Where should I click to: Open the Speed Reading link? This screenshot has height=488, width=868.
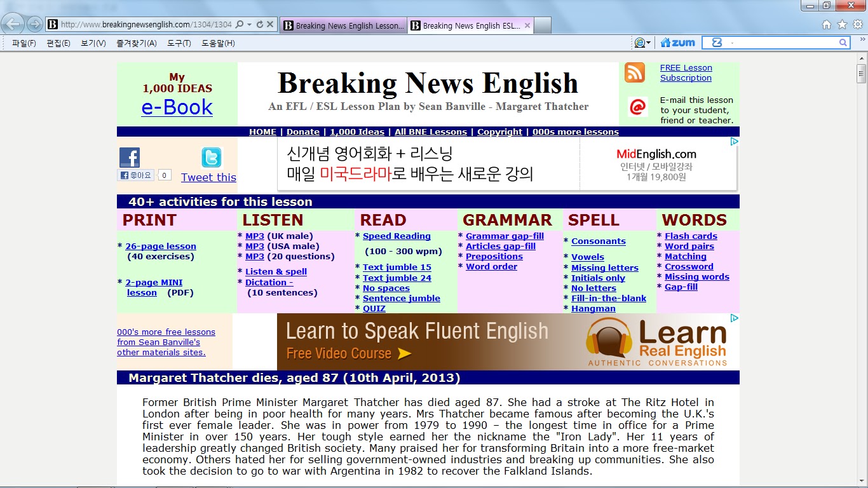point(396,236)
